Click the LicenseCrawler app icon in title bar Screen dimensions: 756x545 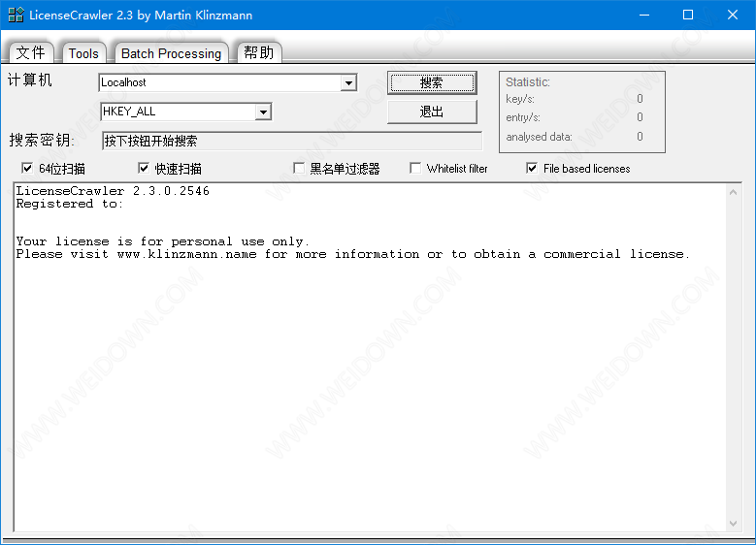point(16,15)
